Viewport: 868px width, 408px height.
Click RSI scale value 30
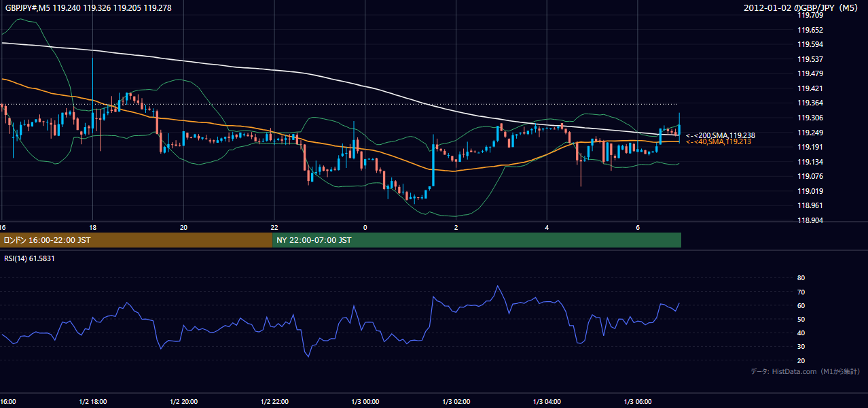[x=801, y=347]
